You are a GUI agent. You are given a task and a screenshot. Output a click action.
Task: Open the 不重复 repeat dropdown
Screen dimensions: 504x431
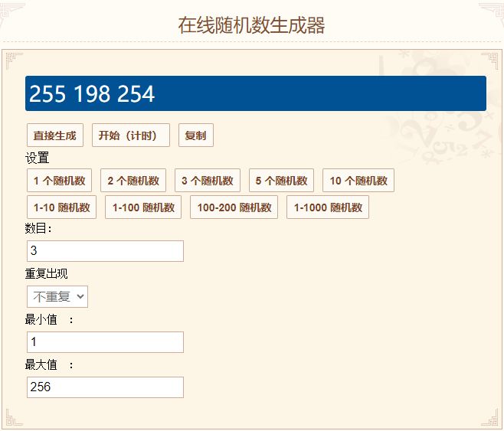coord(57,296)
